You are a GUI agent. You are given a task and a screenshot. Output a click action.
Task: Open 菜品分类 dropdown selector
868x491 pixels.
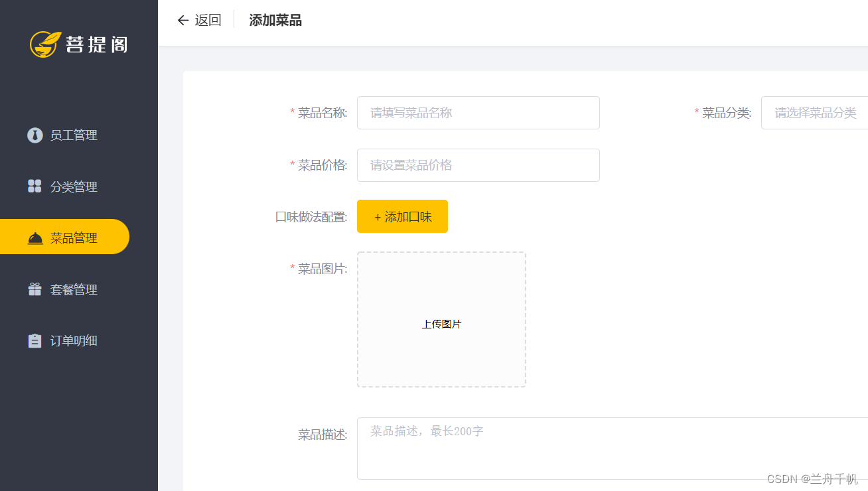click(x=814, y=113)
